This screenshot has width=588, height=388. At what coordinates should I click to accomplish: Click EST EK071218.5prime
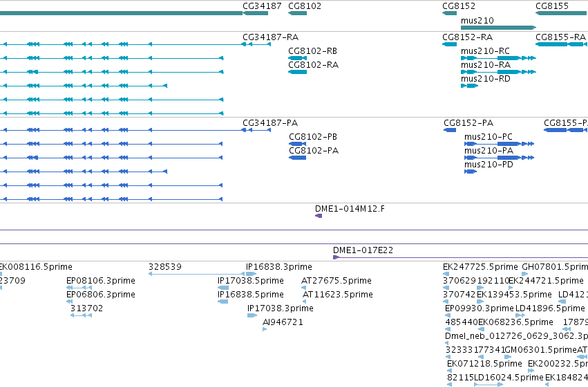pos(450,371)
